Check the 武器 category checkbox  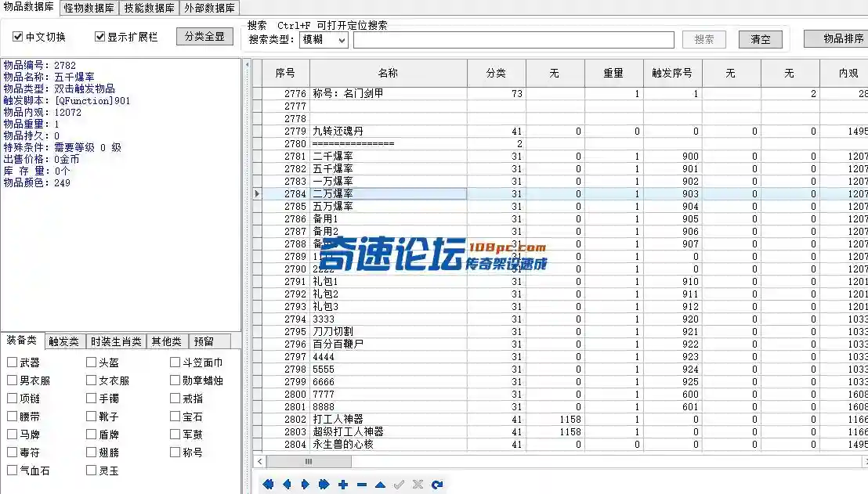(x=13, y=362)
